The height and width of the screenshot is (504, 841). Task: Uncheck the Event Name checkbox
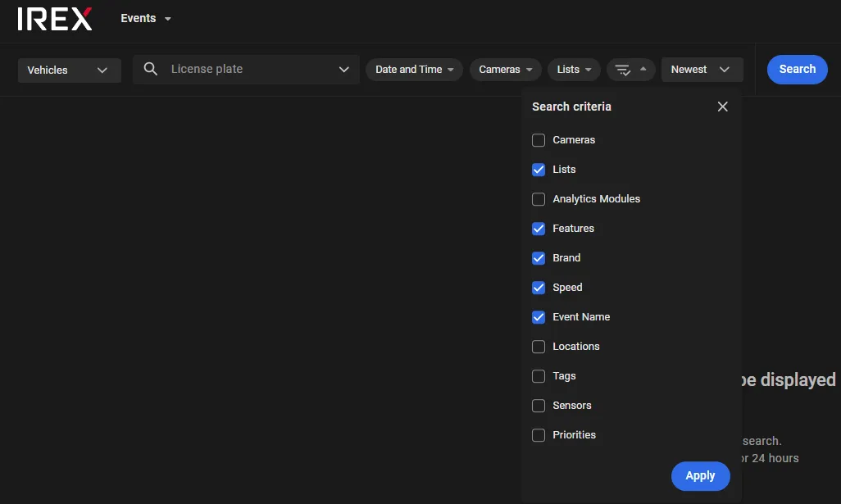pyautogui.click(x=539, y=317)
